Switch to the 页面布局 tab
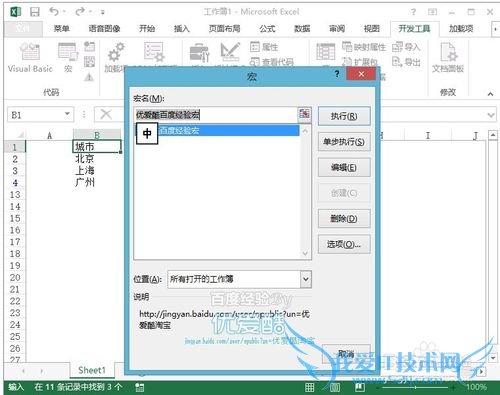 point(224,29)
